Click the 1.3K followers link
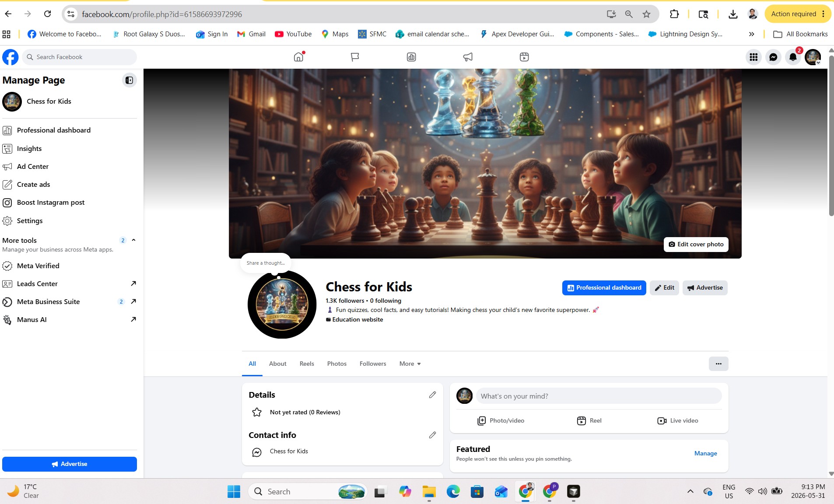This screenshot has height=504, width=834. click(345, 301)
